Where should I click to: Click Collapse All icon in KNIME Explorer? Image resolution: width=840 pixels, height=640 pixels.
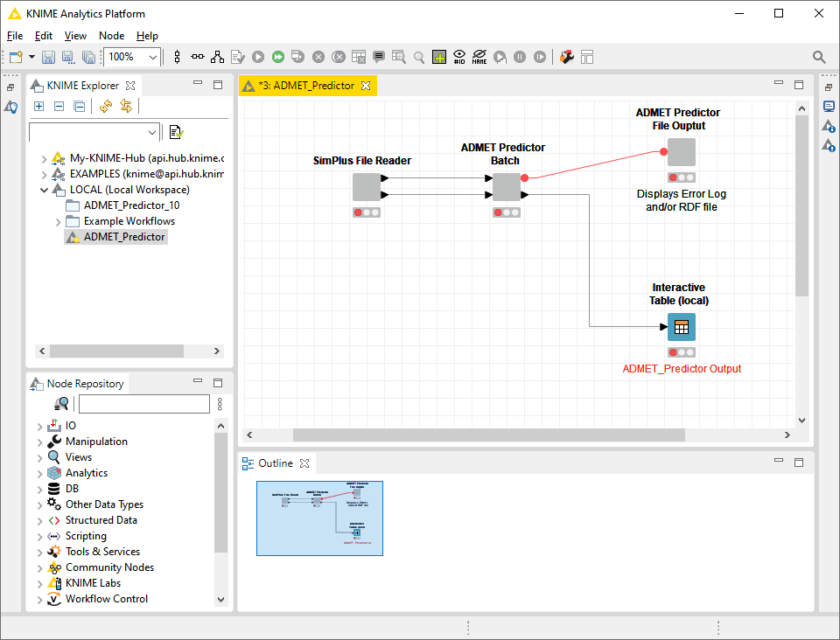pyautogui.click(x=80, y=106)
